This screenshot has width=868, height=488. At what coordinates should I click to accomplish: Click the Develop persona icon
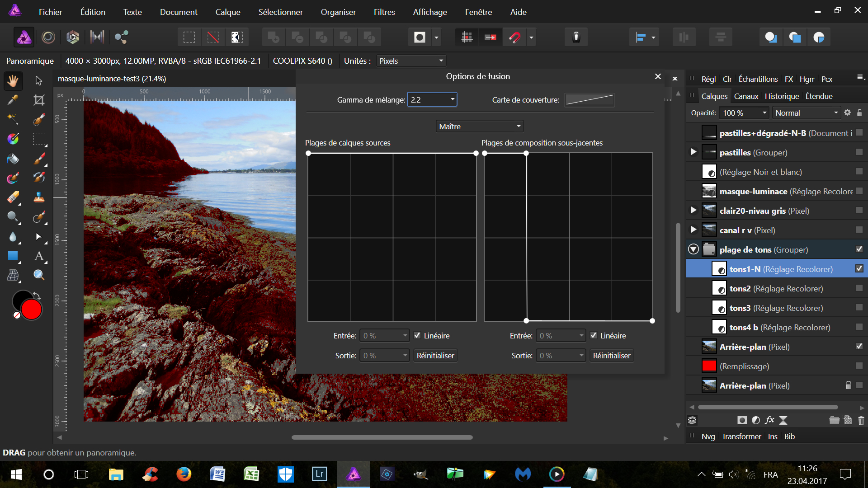73,37
